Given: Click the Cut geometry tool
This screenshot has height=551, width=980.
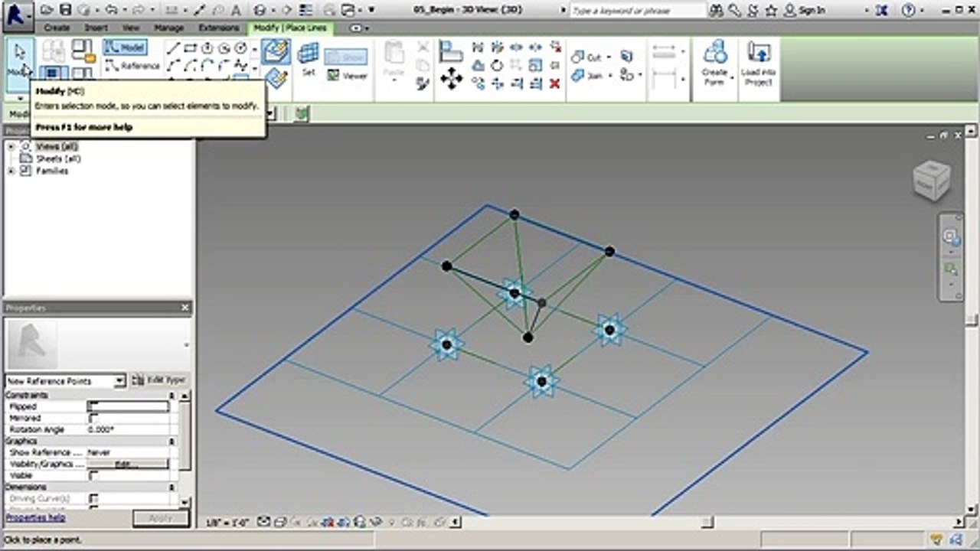Looking at the screenshot, I should pos(587,57).
